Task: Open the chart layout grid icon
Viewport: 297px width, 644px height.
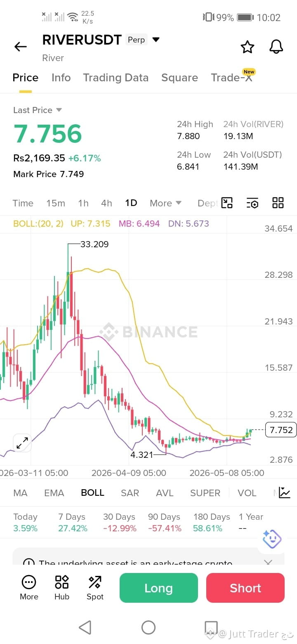Action: (x=278, y=203)
